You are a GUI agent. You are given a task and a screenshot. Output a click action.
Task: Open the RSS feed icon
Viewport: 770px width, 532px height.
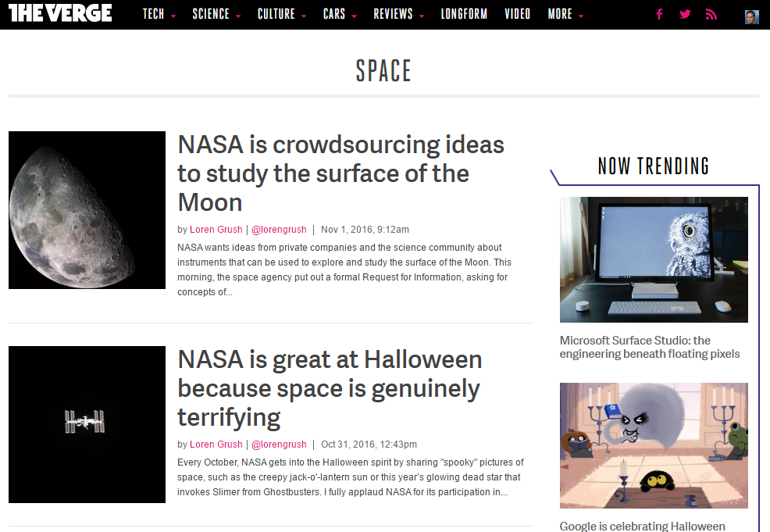pos(711,14)
